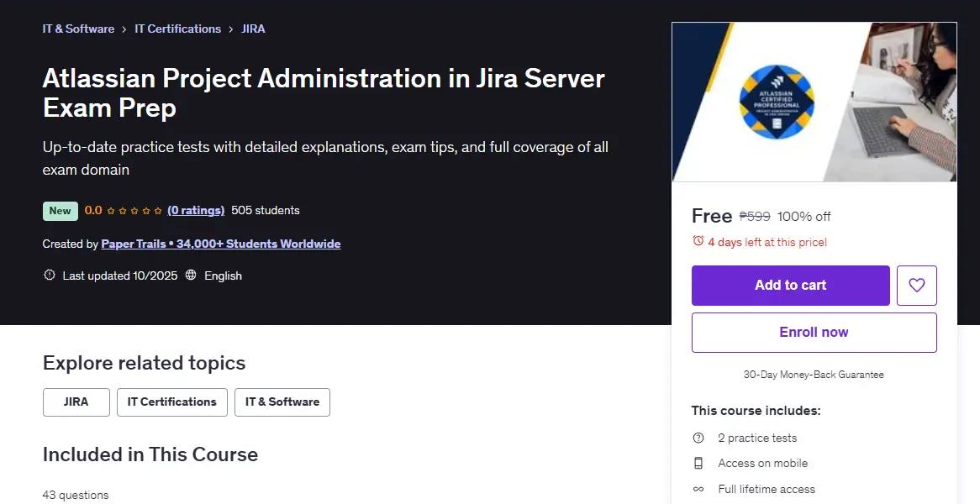Click the New badge
Image resolution: width=980 pixels, height=504 pixels.
[60, 211]
